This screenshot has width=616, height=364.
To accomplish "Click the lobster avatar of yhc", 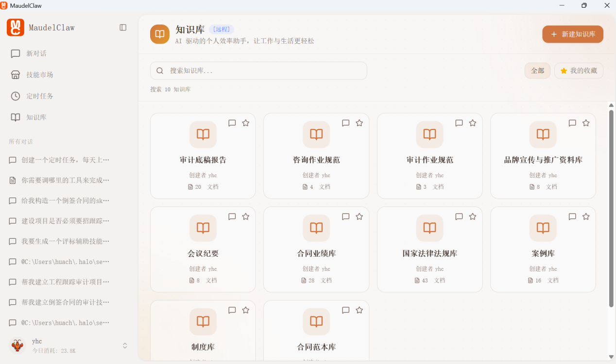I will coord(18,345).
